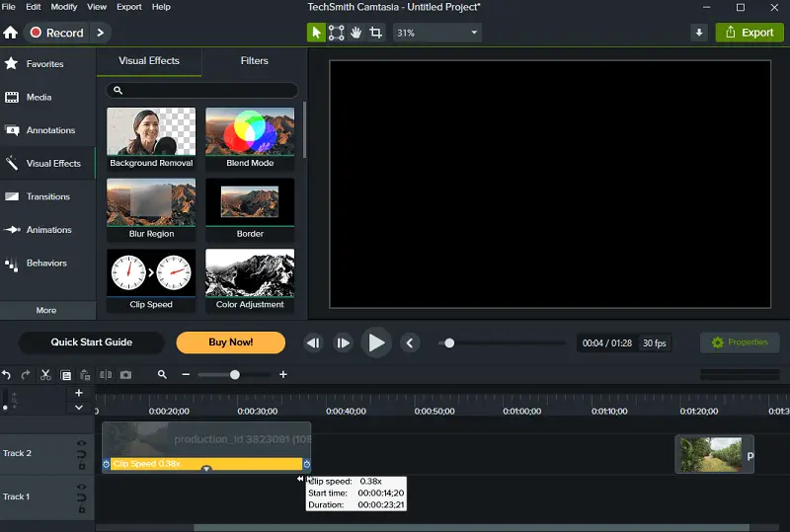Open the canvas zoom 31% dropdown
790x532 pixels.
click(x=436, y=33)
